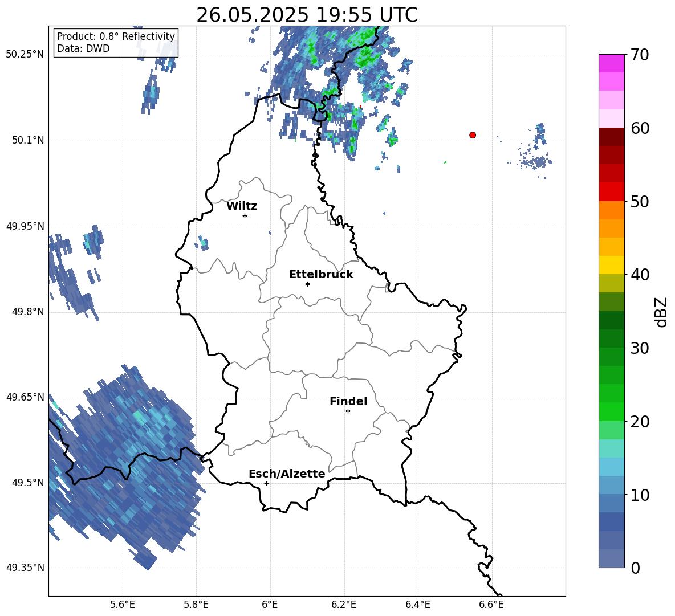Screen dimensions: 675x616
Task: Pick the dark red colorbar segment below 60
Action: (x=611, y=136)
